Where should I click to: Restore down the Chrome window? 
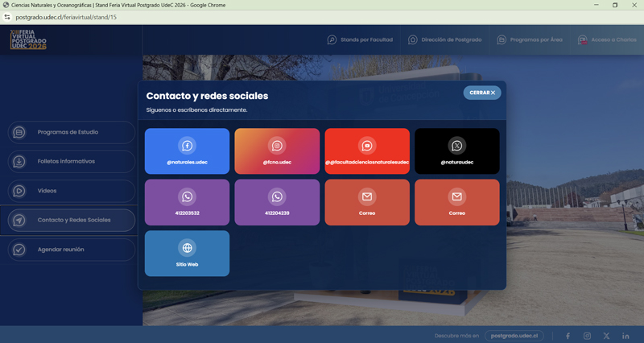(615, 5)
